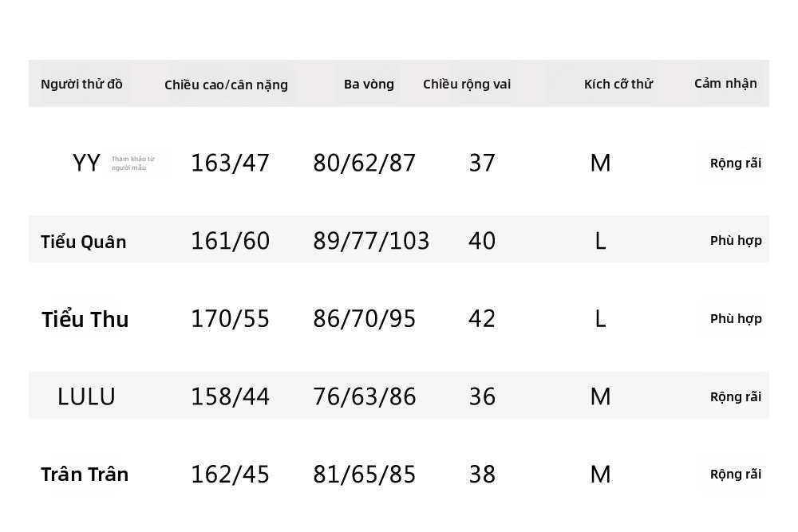Select 'Rộng rãi' in Trân Trân row
798x532 pixels.
click(x=736, y=475)
